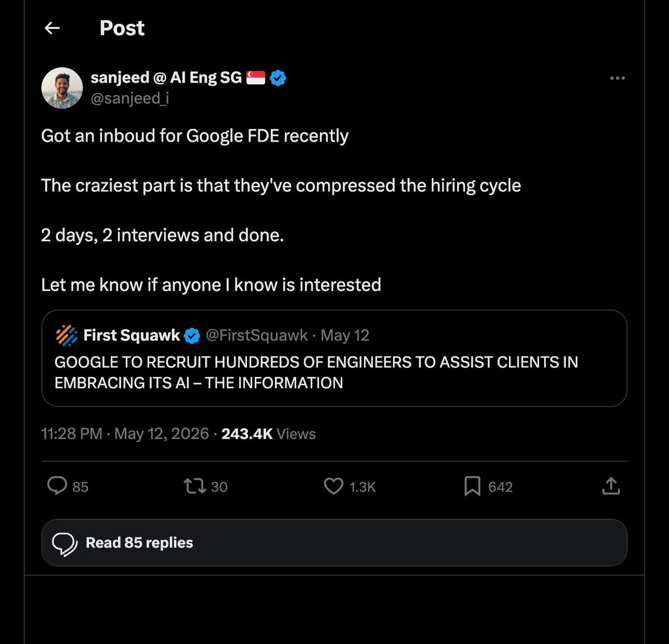Repost using the retweet arrows icon
This screenshot has width=669, height=644.
click(x=195, y=486)
